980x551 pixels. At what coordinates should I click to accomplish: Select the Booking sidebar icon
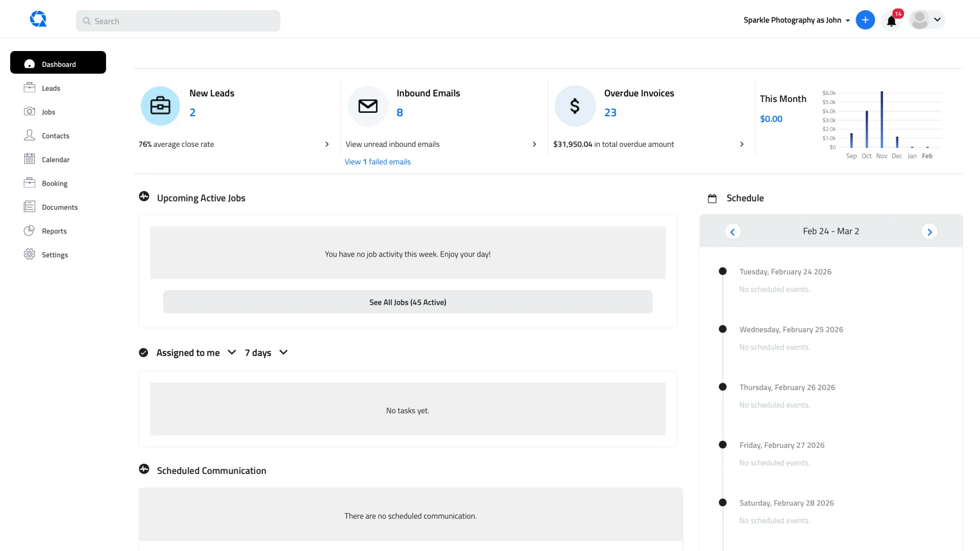30,183
